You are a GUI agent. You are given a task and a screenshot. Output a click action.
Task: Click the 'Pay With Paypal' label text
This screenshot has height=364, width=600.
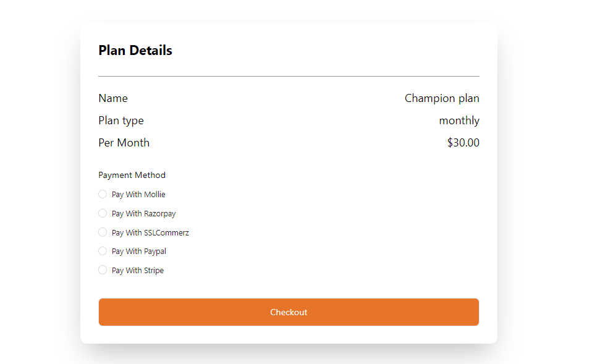pos(139,252)
